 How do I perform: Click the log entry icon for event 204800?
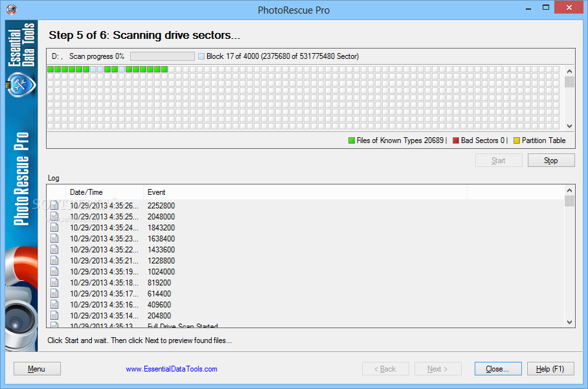coord(54,316)
